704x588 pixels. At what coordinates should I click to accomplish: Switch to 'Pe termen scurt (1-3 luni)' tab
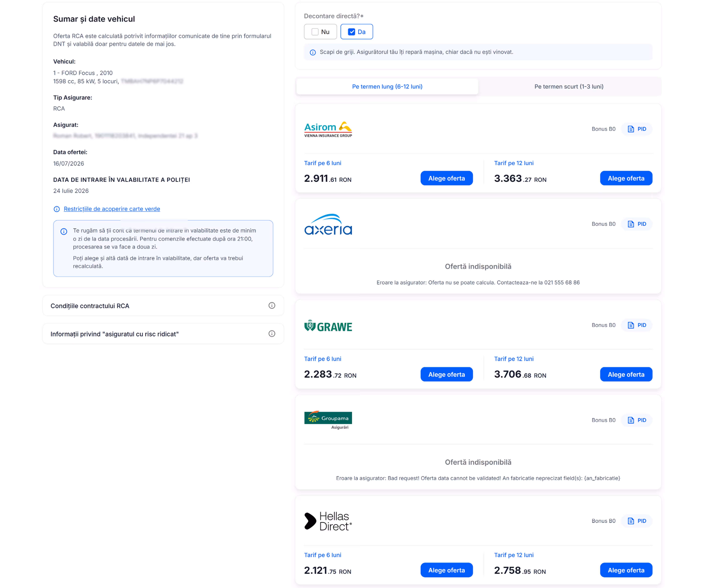click(x=569, y=87)
